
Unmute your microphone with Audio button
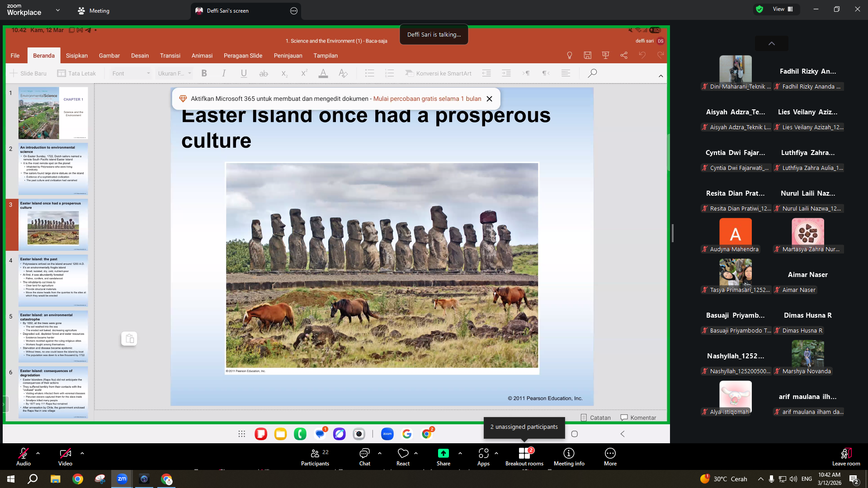[x=24, y=457]
